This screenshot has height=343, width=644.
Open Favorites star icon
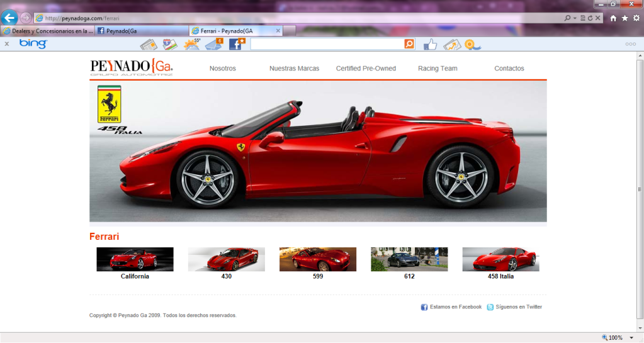click(624, 18)
